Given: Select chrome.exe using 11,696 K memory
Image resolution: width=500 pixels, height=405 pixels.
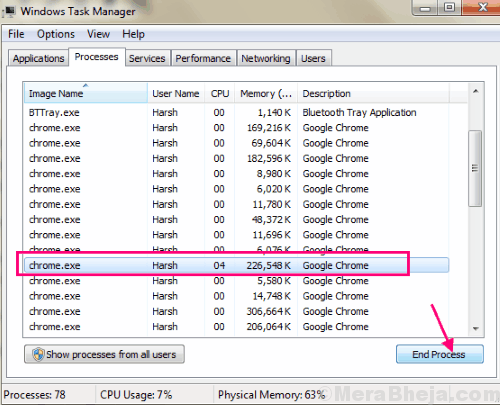Looking at the screenshot, I should point(236,235).
